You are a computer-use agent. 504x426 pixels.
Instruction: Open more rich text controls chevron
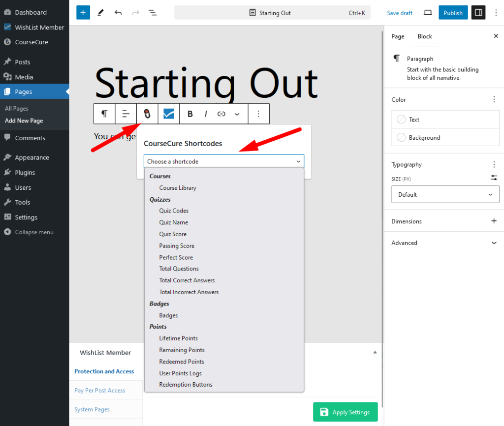(x=237, y=114)
